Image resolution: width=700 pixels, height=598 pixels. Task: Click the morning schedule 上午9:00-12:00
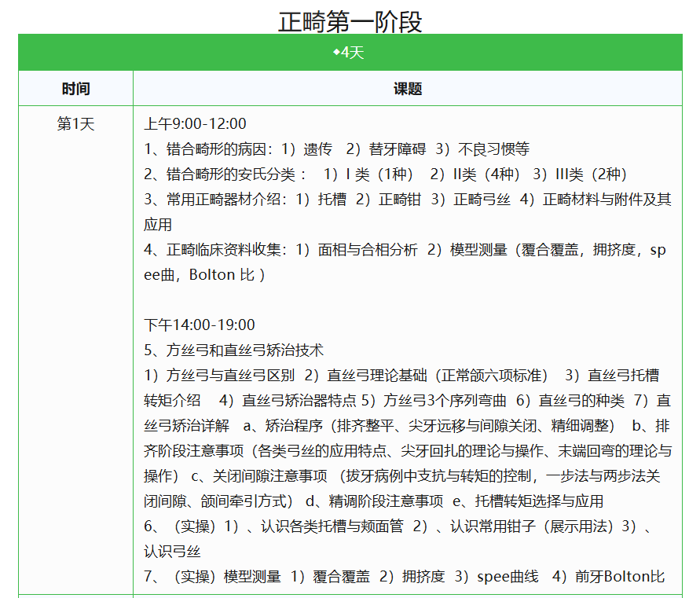coord(195,123)
